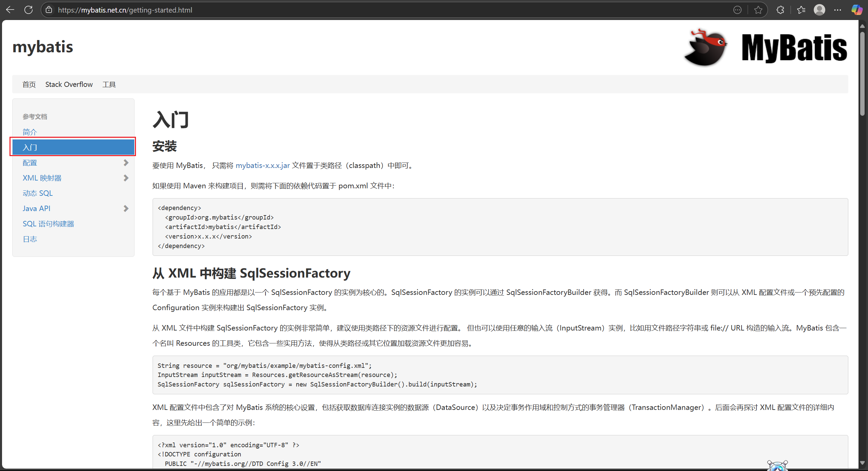Expand the Java API submenu arrow
This screenshot has height=471, width=868.
click(x=126, y=209)
